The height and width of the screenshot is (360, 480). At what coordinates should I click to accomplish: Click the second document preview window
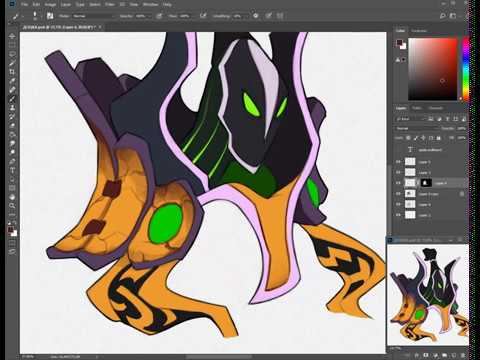(428, 295)
